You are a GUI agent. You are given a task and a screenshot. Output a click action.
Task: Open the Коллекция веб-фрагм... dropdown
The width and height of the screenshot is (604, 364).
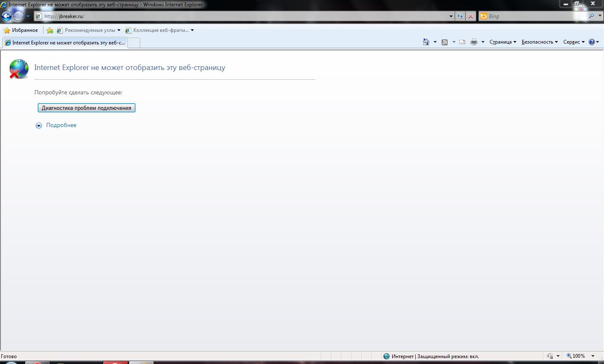coord(159,30)
